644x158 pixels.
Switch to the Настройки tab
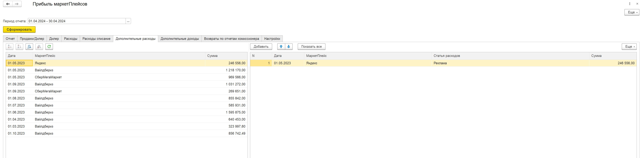click(272, 39)
